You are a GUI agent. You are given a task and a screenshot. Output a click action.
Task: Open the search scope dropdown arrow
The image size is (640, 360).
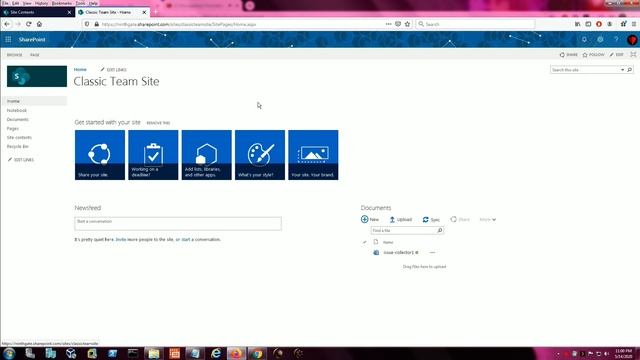tap(622, 70)
